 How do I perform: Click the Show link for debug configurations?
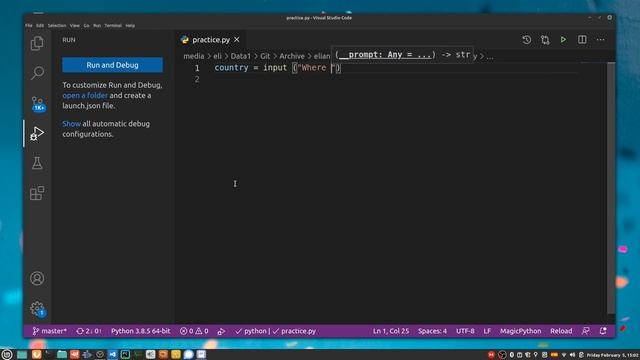point(71,124)
